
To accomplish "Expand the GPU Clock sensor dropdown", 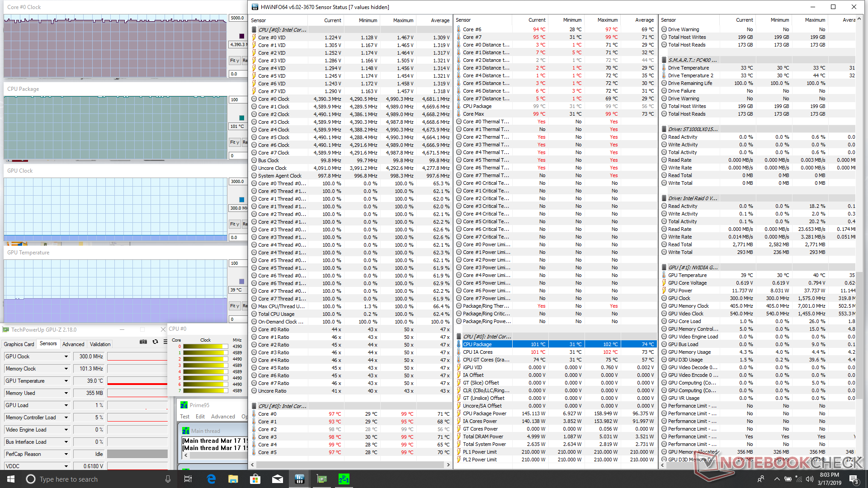I will (x=66, y=357).
